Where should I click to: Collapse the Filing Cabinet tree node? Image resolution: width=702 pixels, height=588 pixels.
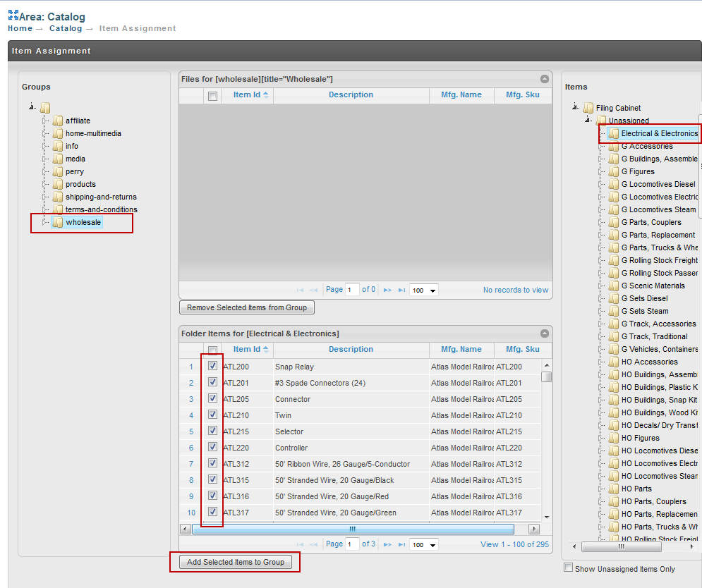pyautogui.click(x=576, y=107)
